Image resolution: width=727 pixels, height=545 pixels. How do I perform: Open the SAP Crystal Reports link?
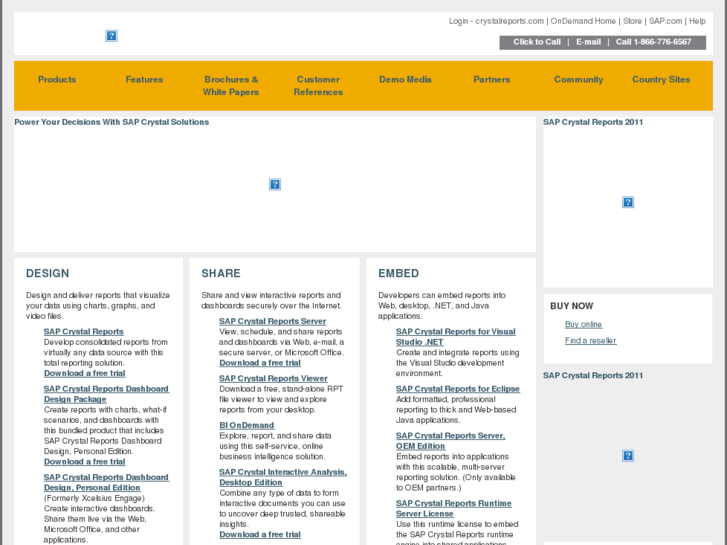(x=83, y=332)
